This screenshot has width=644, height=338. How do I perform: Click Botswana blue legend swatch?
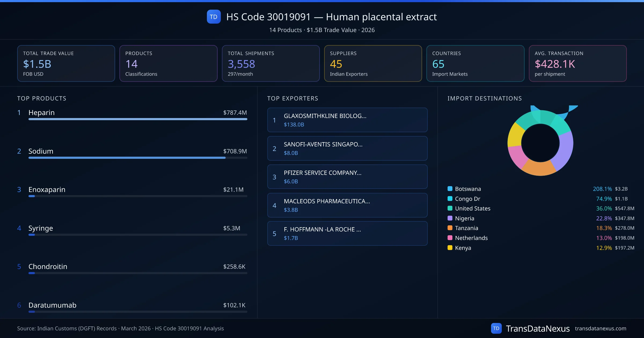click(x=450, y=189)
